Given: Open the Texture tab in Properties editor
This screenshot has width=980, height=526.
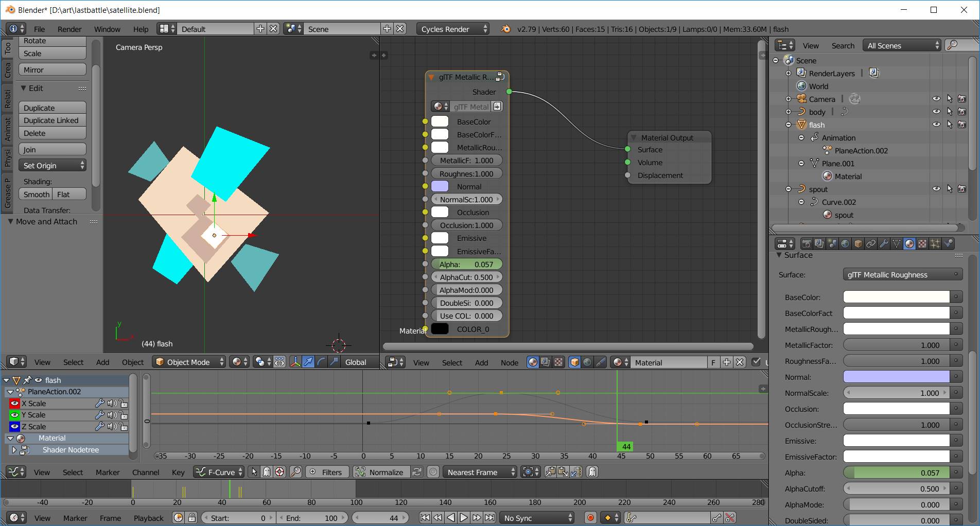Looking at the screenshot, I should (922, 243).
